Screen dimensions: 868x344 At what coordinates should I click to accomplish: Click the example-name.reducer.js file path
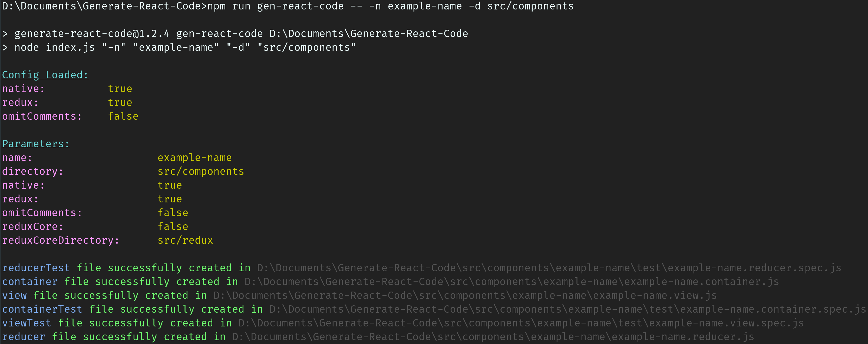coord(493,337)
